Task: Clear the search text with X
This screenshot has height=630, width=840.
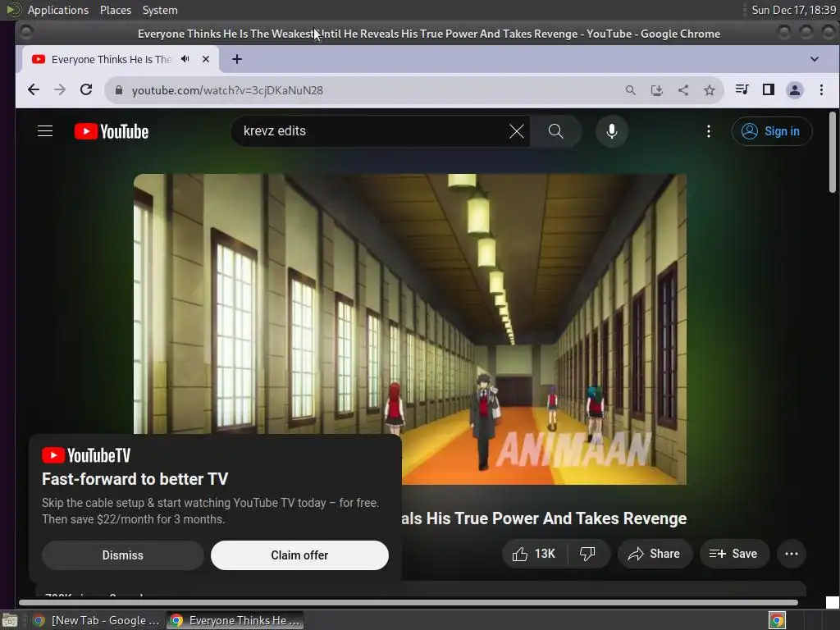Action: pos(517,131)
